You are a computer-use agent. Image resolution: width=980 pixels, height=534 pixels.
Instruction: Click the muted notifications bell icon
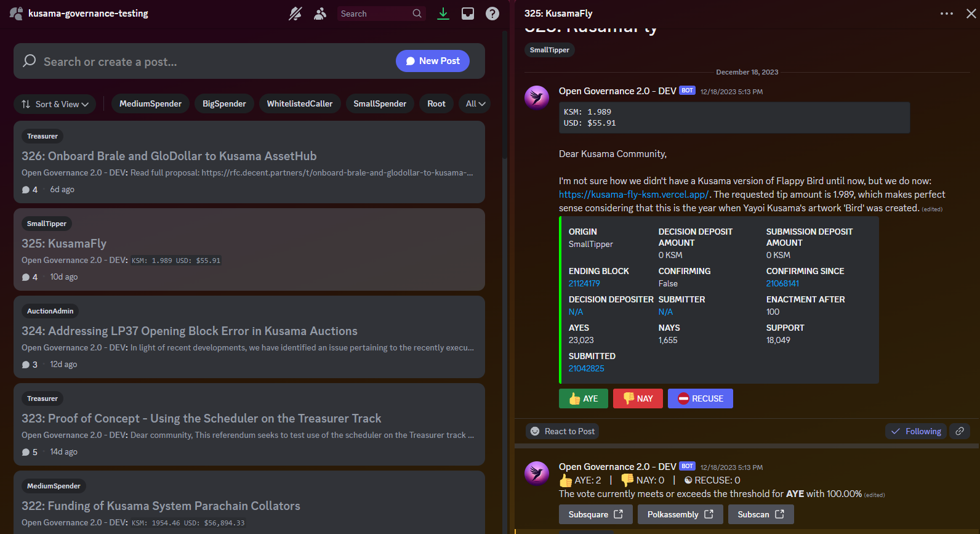(295, 14)
